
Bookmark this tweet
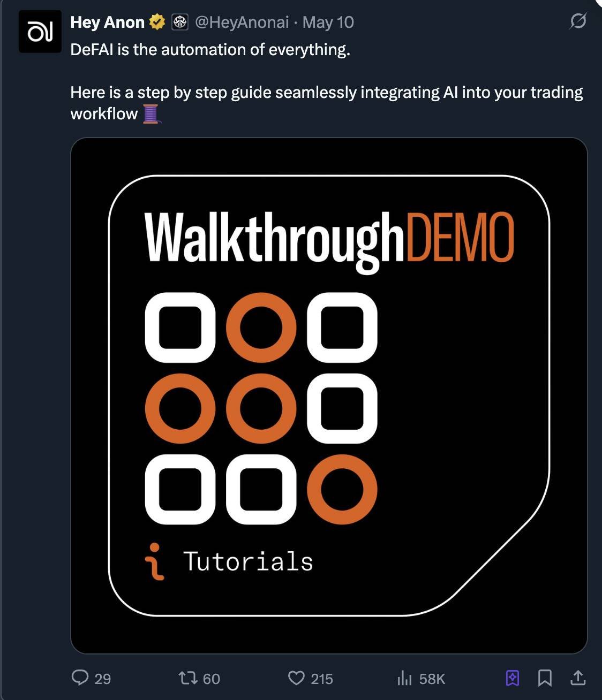[x=545, y=678]
